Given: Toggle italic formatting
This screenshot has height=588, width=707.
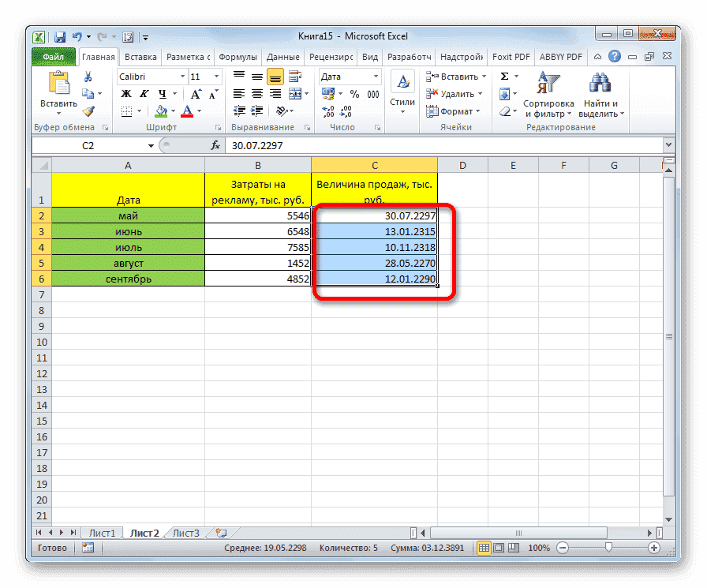Looking at the screenshot, I should point(144,93).
